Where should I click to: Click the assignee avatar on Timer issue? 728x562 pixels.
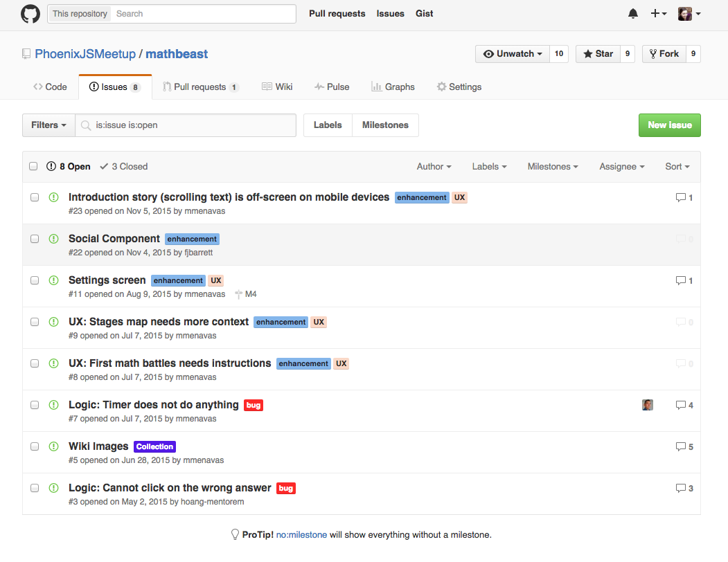click(648, 405)
